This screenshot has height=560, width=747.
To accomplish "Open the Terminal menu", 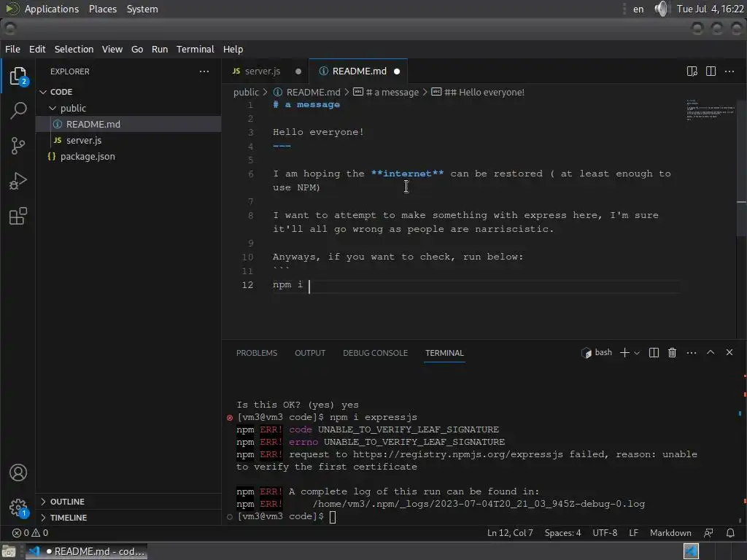I will pos(196,49).
